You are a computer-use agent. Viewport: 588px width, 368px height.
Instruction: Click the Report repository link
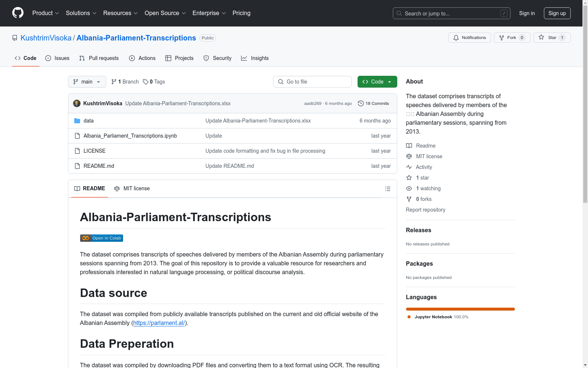point(426,210)
